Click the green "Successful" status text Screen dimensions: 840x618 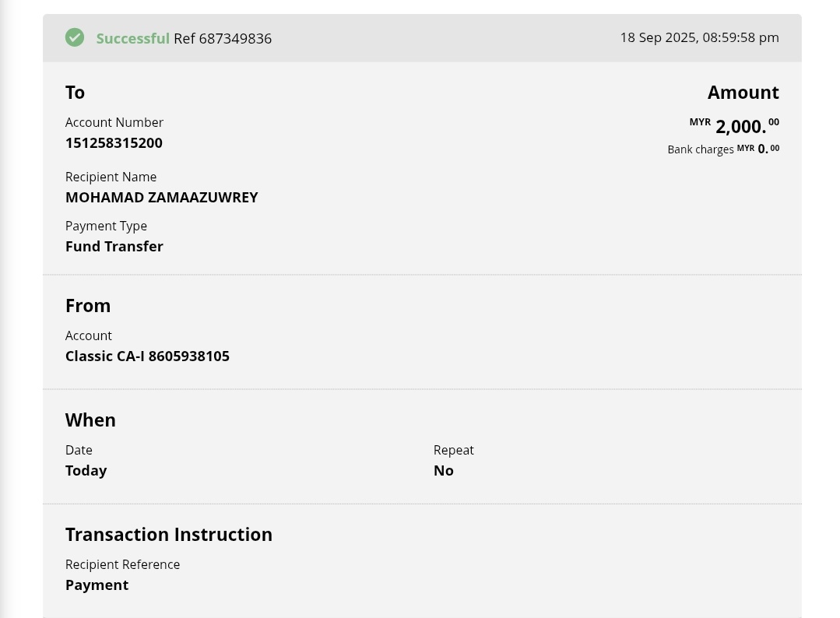132,39
